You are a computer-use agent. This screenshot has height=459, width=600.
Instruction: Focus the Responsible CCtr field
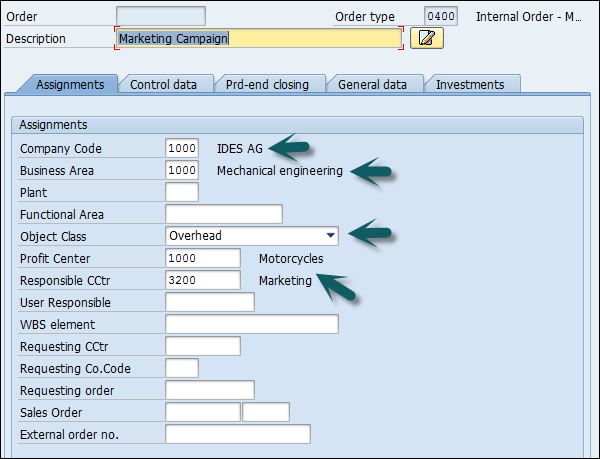pyautogui.click(x=203, y=280)
